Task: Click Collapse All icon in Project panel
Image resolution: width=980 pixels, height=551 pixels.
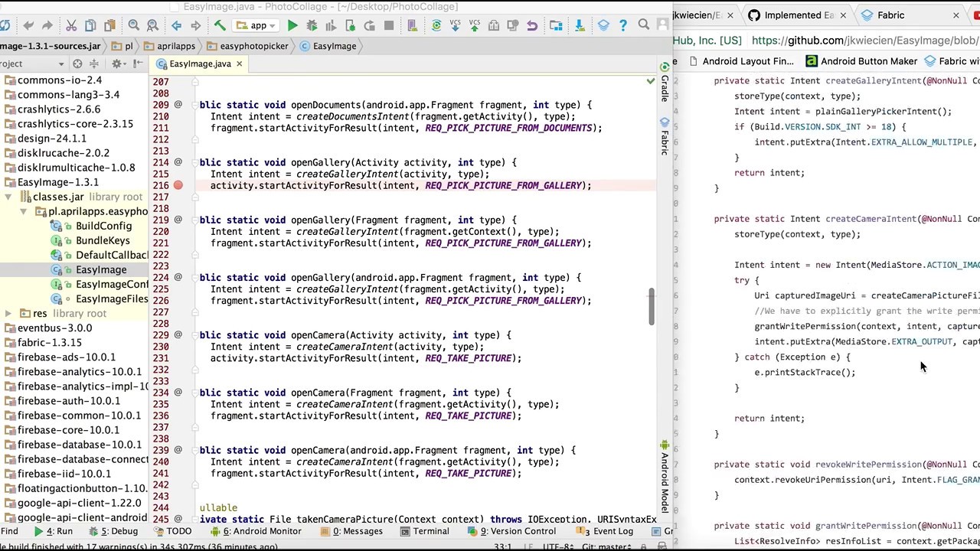Action: coord(93,64)
